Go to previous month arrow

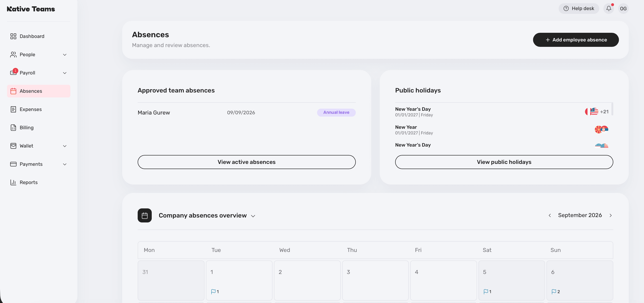549,215
